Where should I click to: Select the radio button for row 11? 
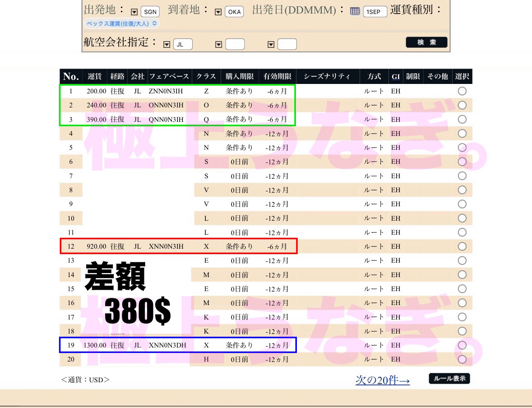point(462,232)
